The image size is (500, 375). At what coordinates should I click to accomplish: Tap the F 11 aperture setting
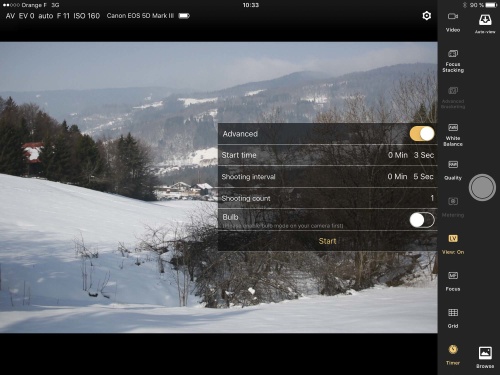[x=63, y=16]
